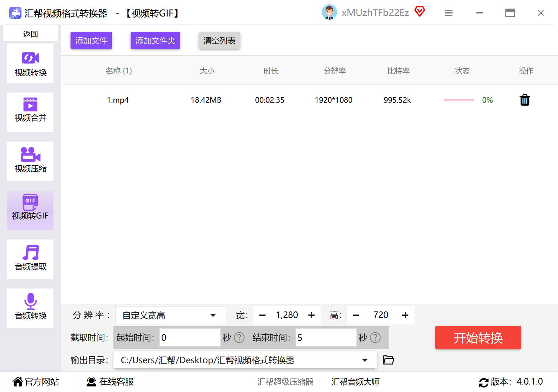Open the 在线客服 support link
The height and width of the screenshot is (392, 558).
click(x=110, y=382)
